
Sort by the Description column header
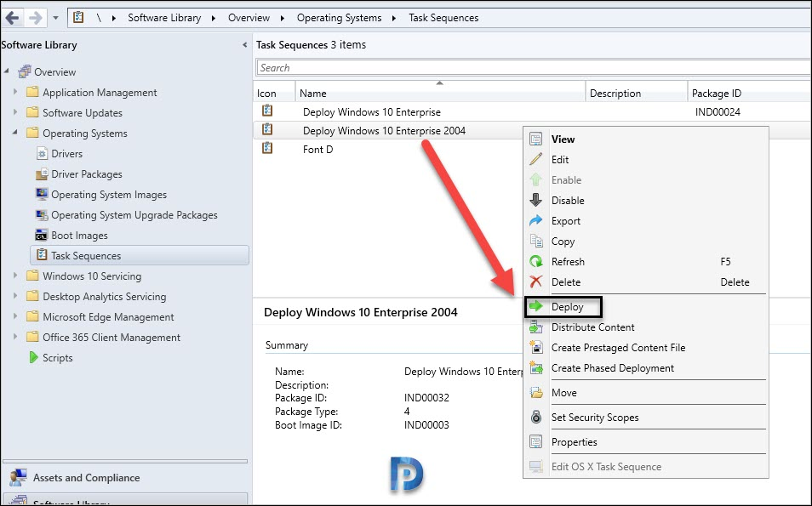click(x=637, y=94)
